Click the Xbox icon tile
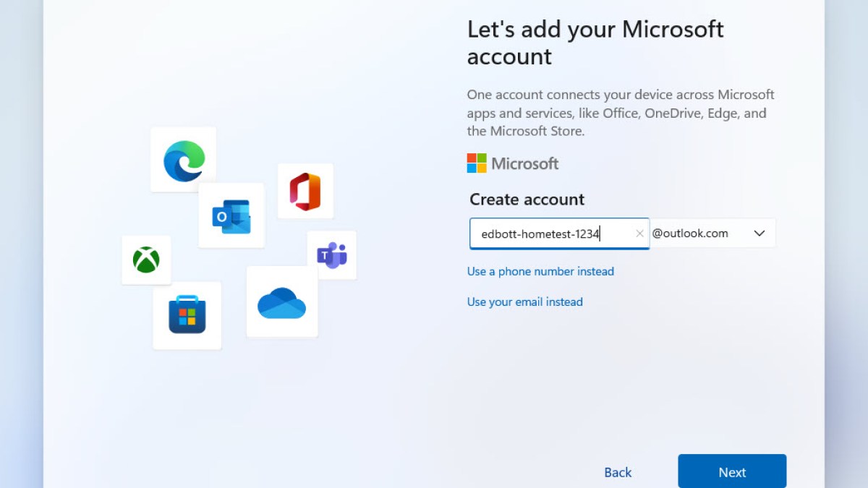Image resolution: width=868 pixels, height=488 pixels. tap(146, 260)
